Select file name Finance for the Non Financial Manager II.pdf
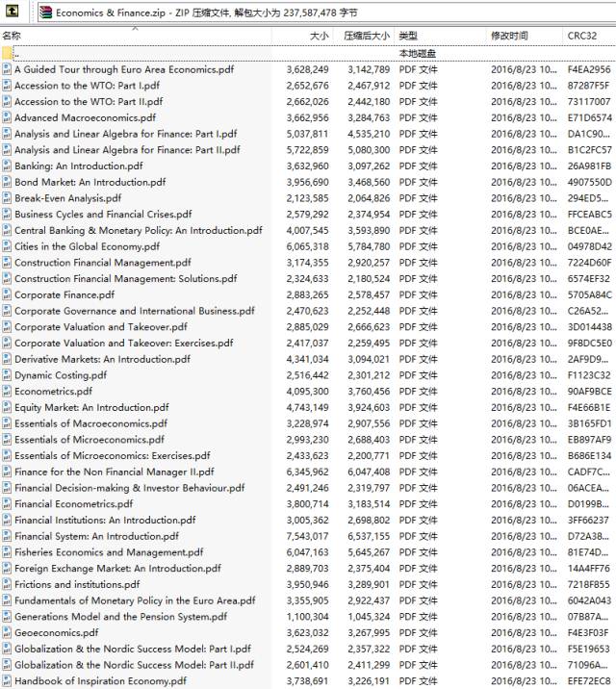Viewport: 616px width, 689px height. 115,472
